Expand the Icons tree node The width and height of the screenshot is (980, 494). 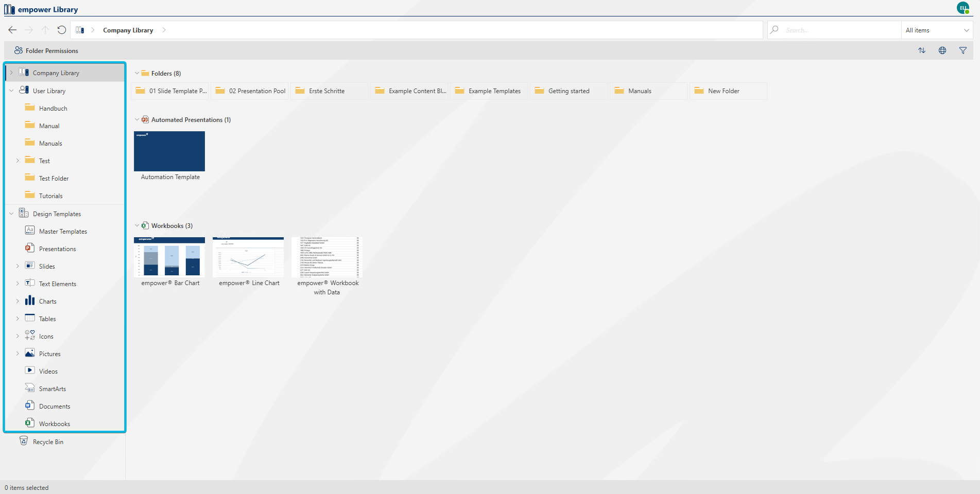tap(18, 336)
